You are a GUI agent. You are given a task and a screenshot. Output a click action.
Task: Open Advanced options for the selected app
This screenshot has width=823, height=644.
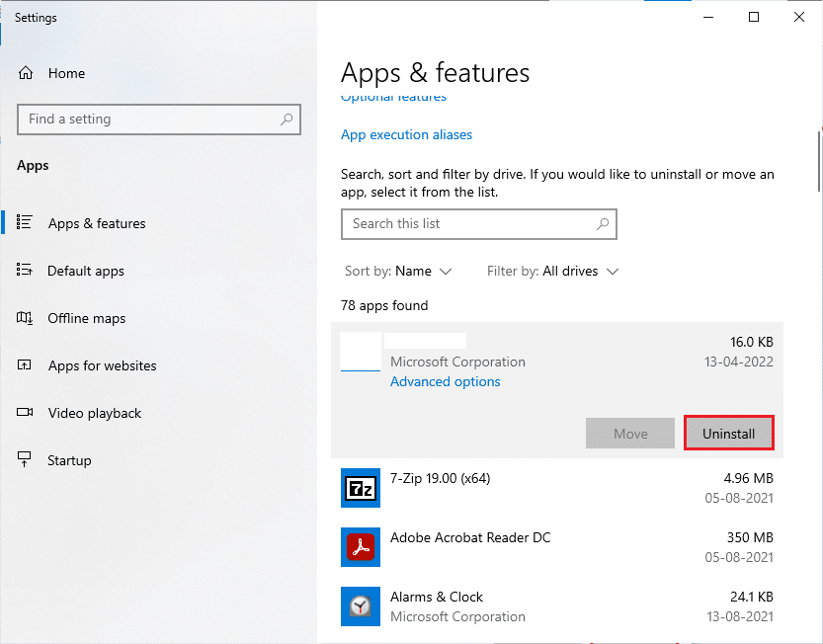pos(445,381)
